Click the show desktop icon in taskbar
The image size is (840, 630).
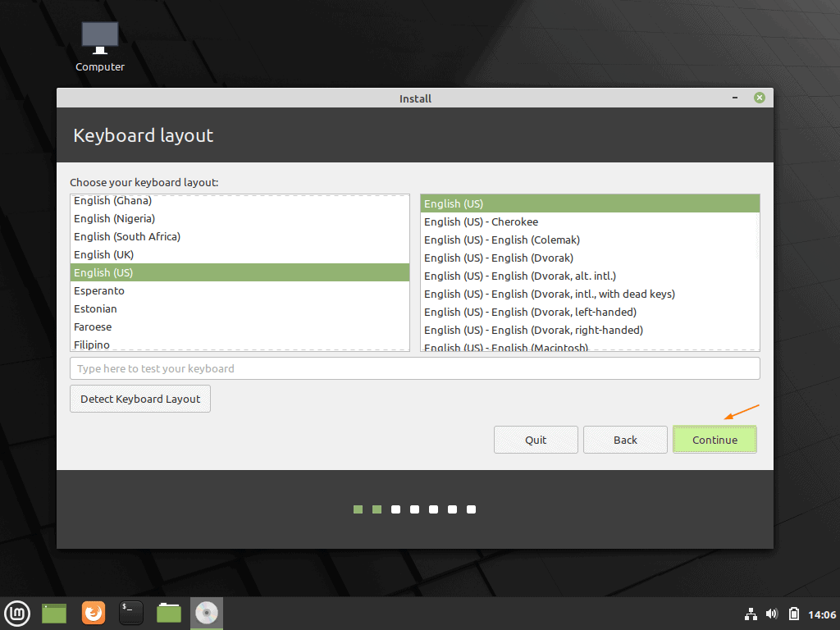pos(53,613)
